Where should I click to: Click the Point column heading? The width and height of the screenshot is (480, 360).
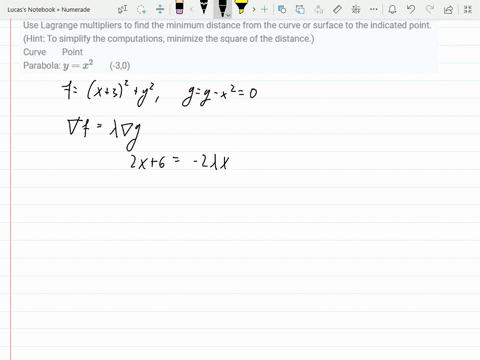[72, 52]
